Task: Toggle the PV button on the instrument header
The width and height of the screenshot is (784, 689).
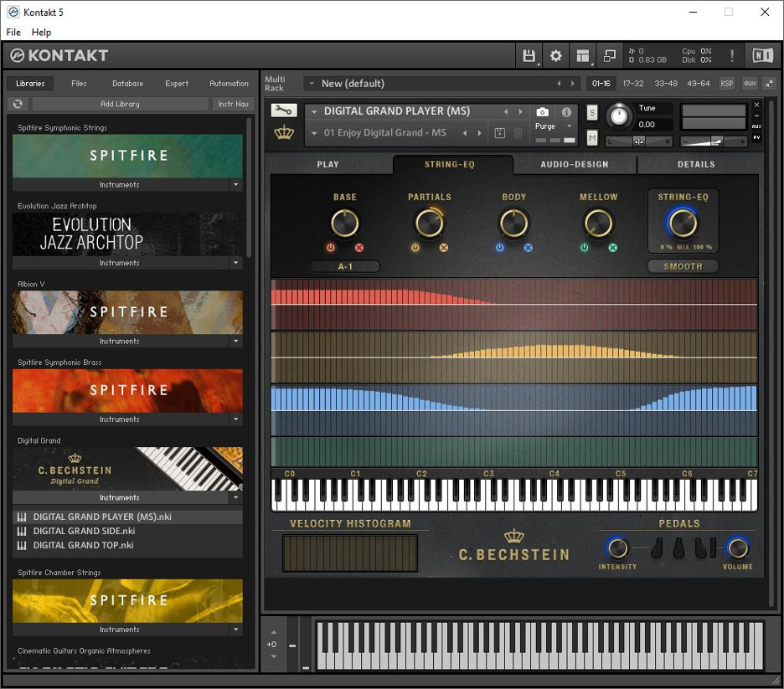Action: click(x=756, y=137)
